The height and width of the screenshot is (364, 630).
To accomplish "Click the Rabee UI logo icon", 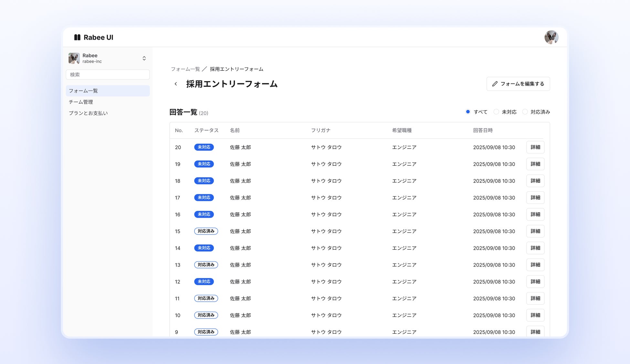I will coord(77,37).
